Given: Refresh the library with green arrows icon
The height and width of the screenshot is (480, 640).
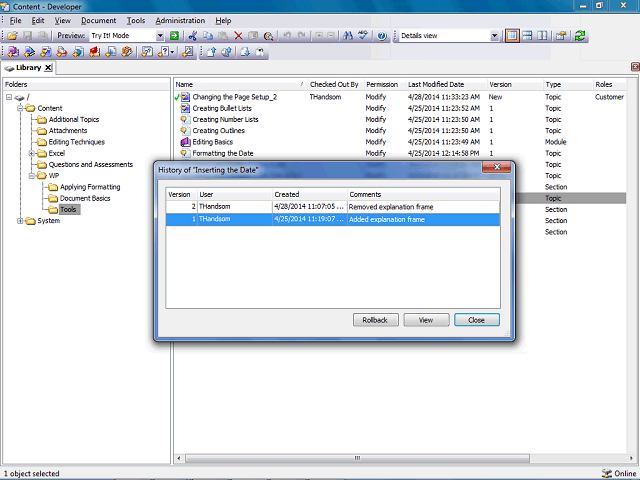Looking at the screenshot, I should pyautogui.click(x=580, y=36).
